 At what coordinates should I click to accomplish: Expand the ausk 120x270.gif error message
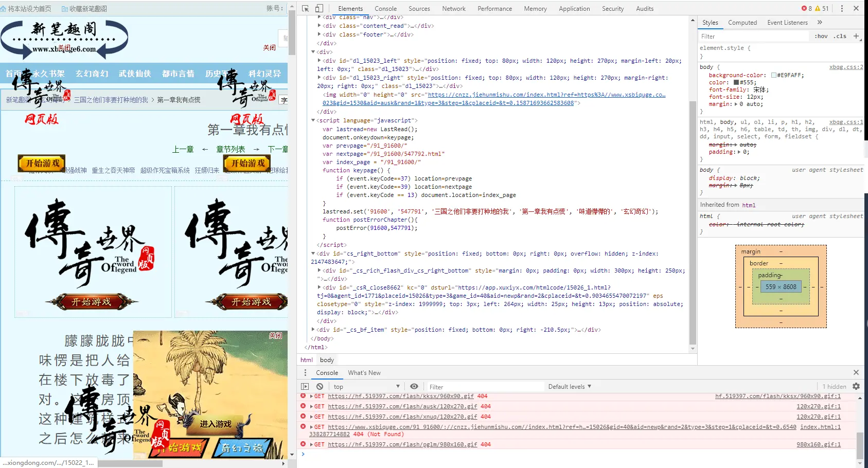click(311, 406)
